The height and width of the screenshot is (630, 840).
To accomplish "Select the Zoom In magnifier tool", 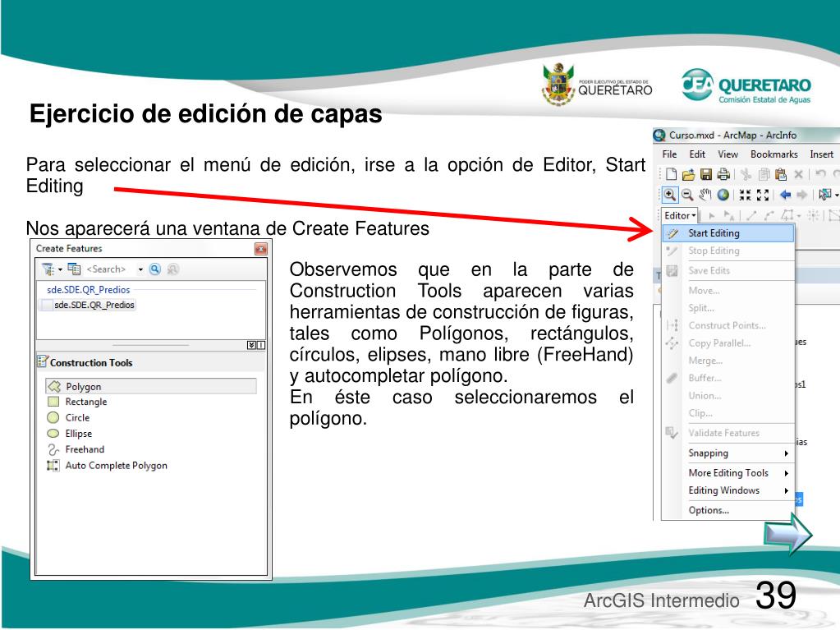I will 670,195.
